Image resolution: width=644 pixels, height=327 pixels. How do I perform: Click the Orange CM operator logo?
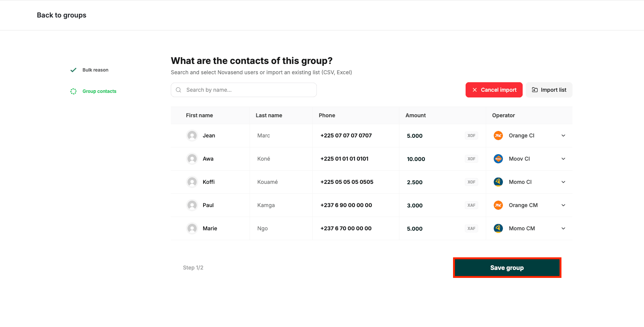tap(498, 205)
